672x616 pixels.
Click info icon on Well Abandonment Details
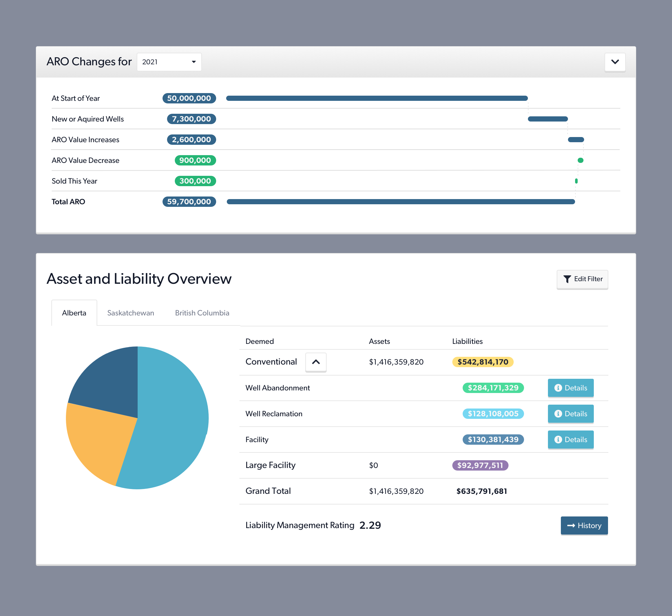tap(558, 388)
